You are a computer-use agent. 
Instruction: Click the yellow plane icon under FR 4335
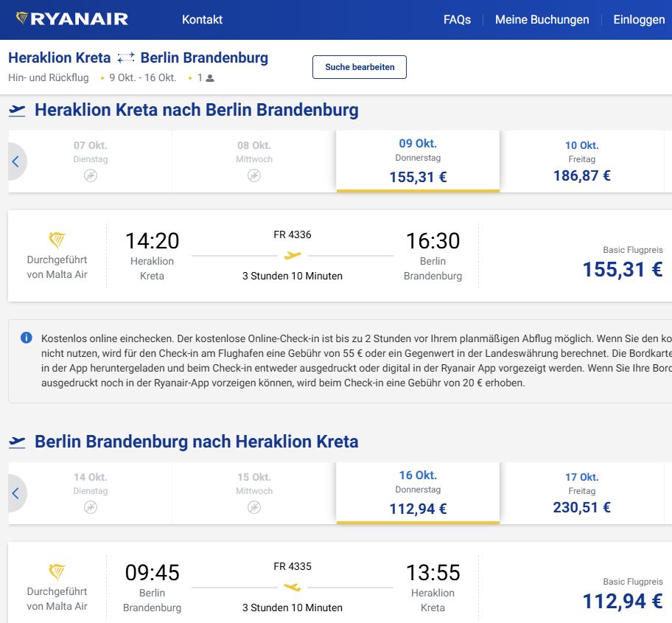point(293,588)
